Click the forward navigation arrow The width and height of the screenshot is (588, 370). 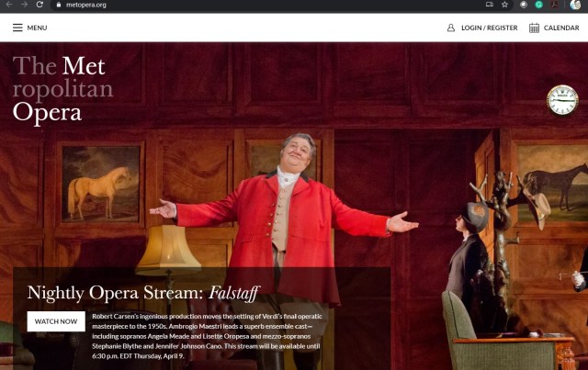(x=25, y=5)
